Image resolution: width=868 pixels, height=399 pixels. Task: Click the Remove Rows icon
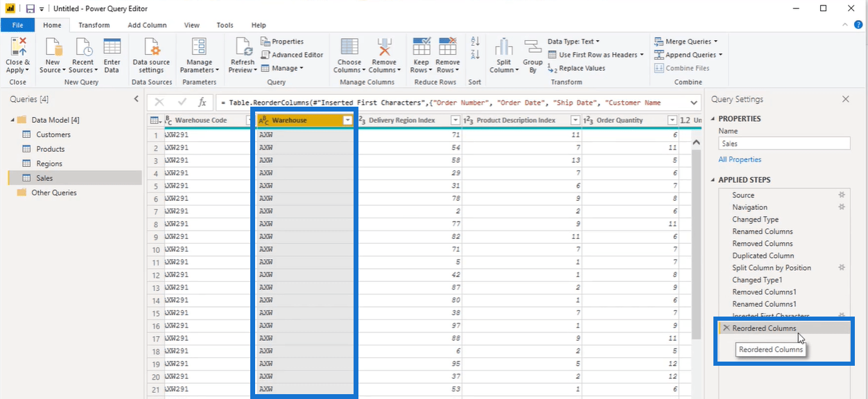point(448,47)
